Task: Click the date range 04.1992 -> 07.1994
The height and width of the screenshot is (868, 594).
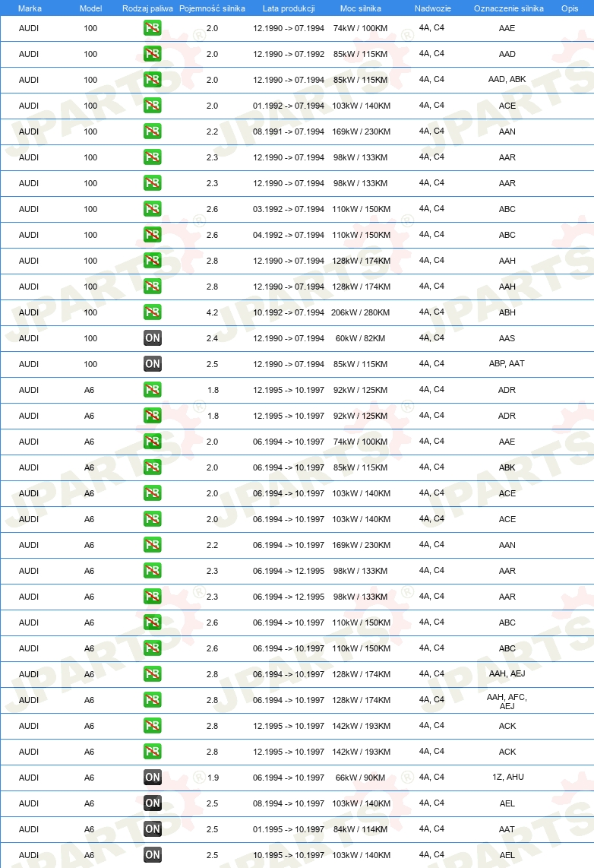Action: (x=289, y=235)
